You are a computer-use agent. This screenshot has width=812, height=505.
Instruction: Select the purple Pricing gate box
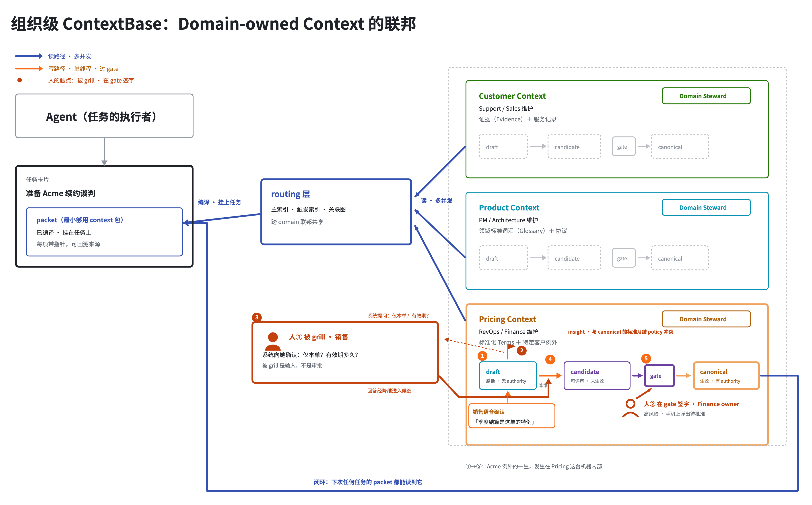(x=659, y=376)
